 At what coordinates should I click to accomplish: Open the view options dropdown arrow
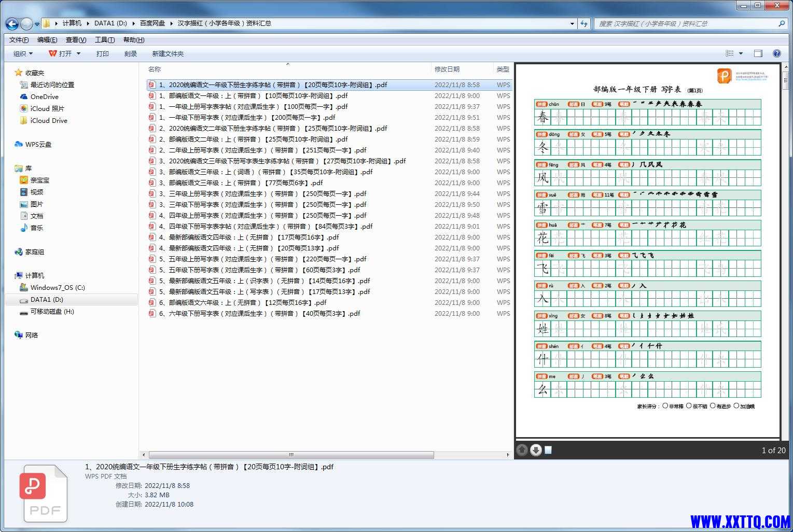741,53
